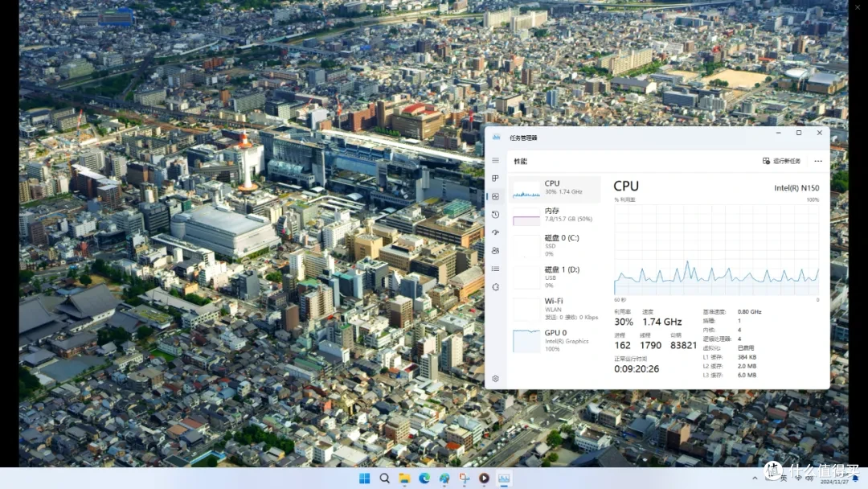Switch to the Processes page icon

495,179
